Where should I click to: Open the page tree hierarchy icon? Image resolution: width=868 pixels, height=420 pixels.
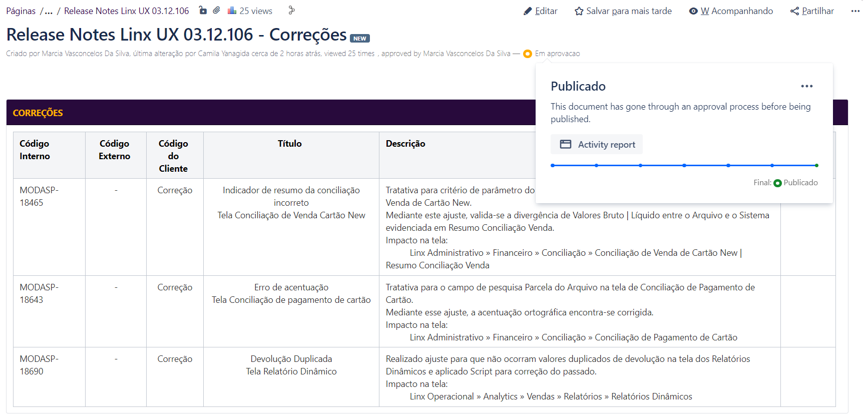[292, 11]
